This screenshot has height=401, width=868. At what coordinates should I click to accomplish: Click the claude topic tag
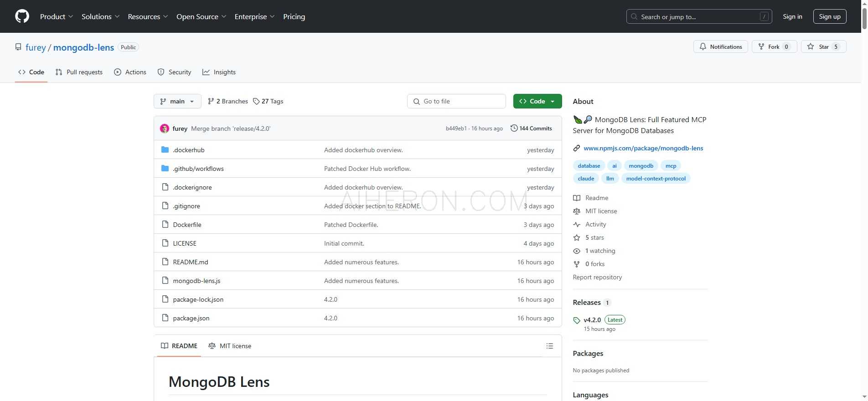586,179
